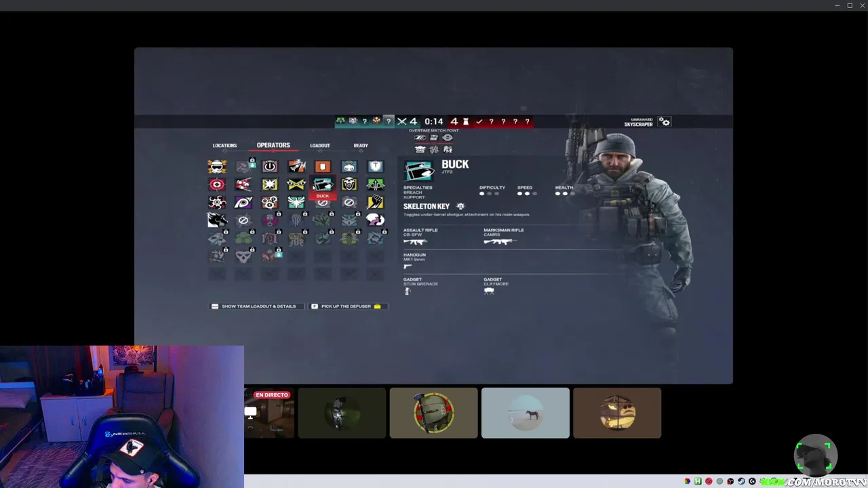Select the Blackbeard skull operator icon
868x488 pixels.
click(349, 184)
